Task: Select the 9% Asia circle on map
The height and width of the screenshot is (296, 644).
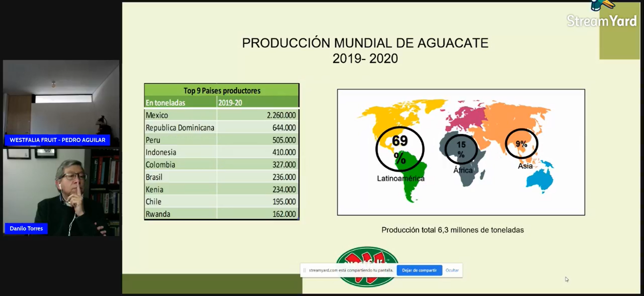Action: 521,144
